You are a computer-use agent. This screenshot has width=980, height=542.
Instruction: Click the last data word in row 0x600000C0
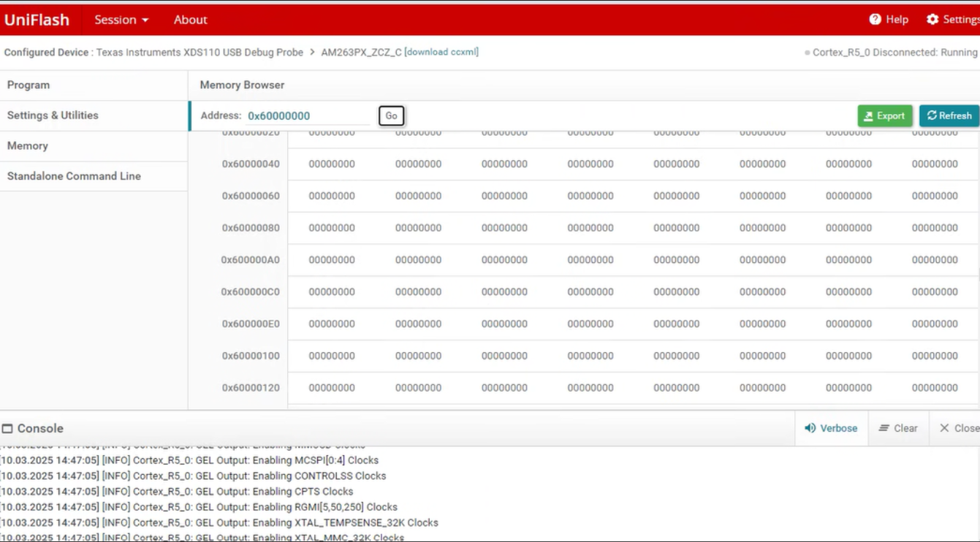pyautogui.click(x=935, y=292)
